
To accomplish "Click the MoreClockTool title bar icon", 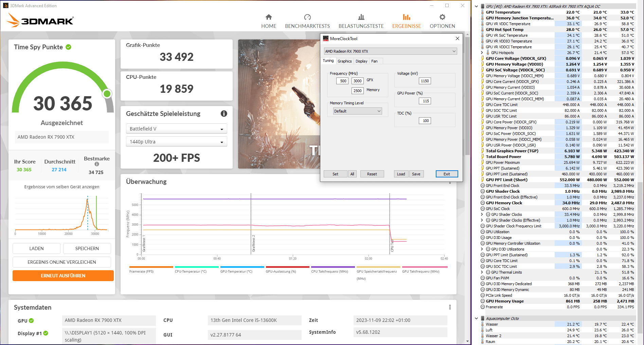I will coord(326,38).
